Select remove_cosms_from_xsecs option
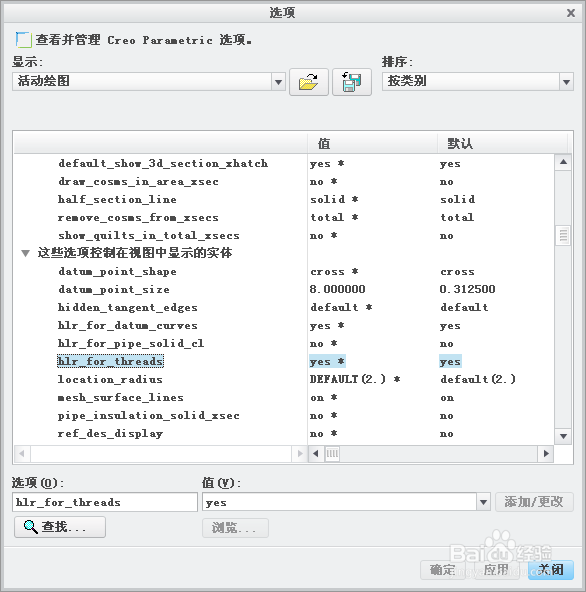The height and width of the screenshot is (592, 586). (138, 217)
